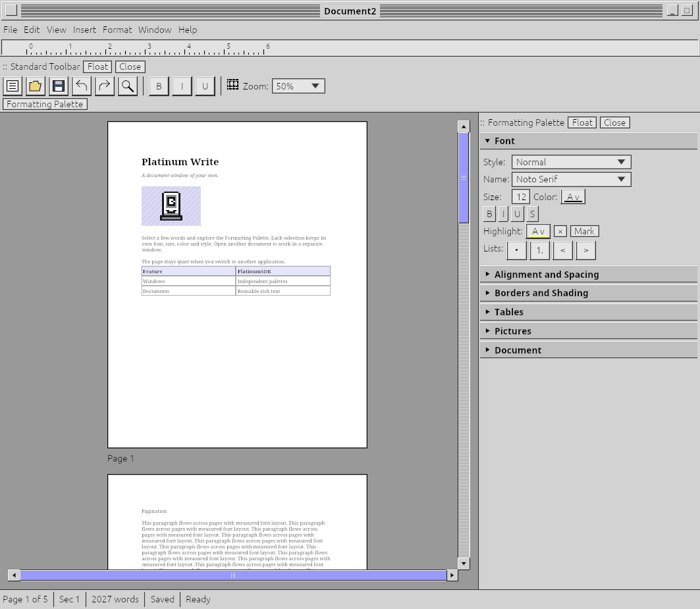Click the table grid icon beside Zoom
Viewport: 700px width, 609px height.
(232, 85)
